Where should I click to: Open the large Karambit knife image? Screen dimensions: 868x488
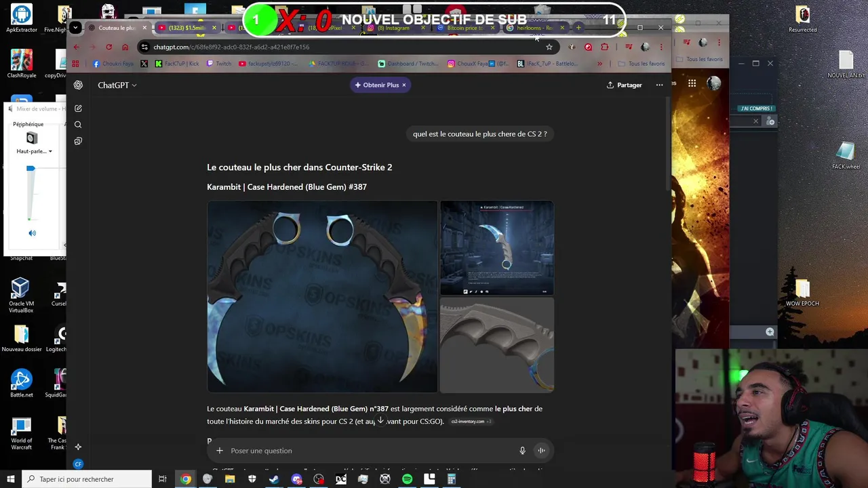pyautogui.click(x=322, y=296)
